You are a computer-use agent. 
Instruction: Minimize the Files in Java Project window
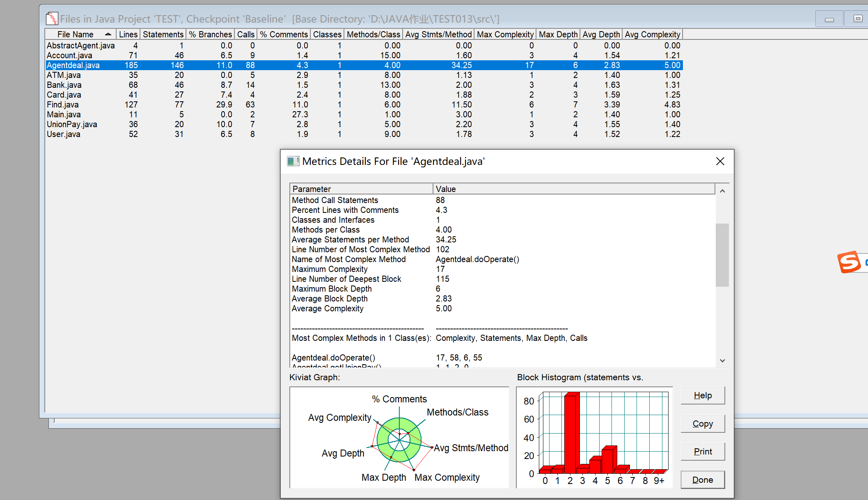[829, 19]
